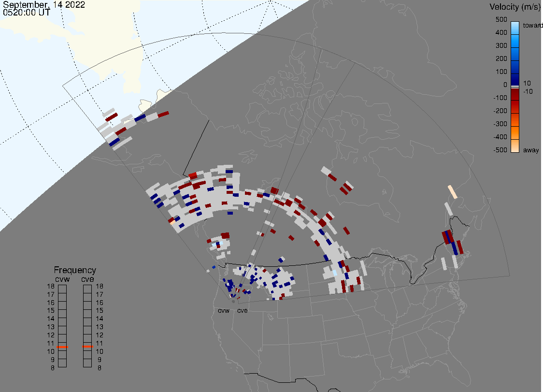Viewport: 543px width, 392px height.
Task: Click the "Velocity (m/s)" legend title
Action: click(x=515, y=7)
